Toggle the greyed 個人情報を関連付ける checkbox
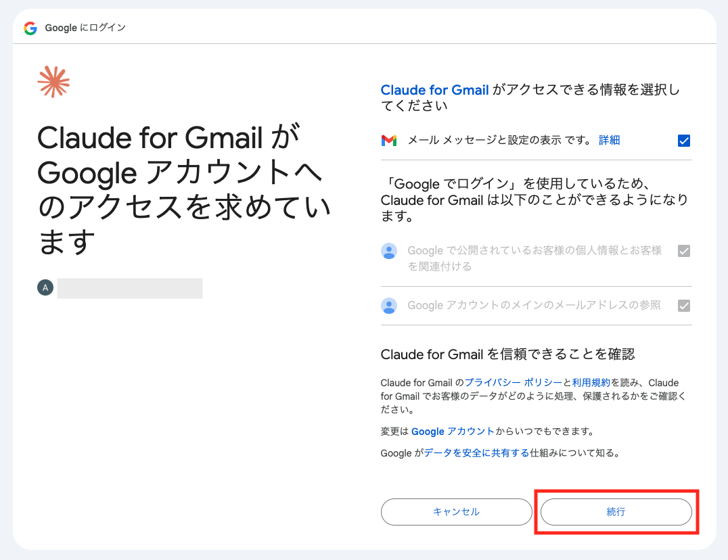Viewport: 728px width, 560px height. point(684,251)
